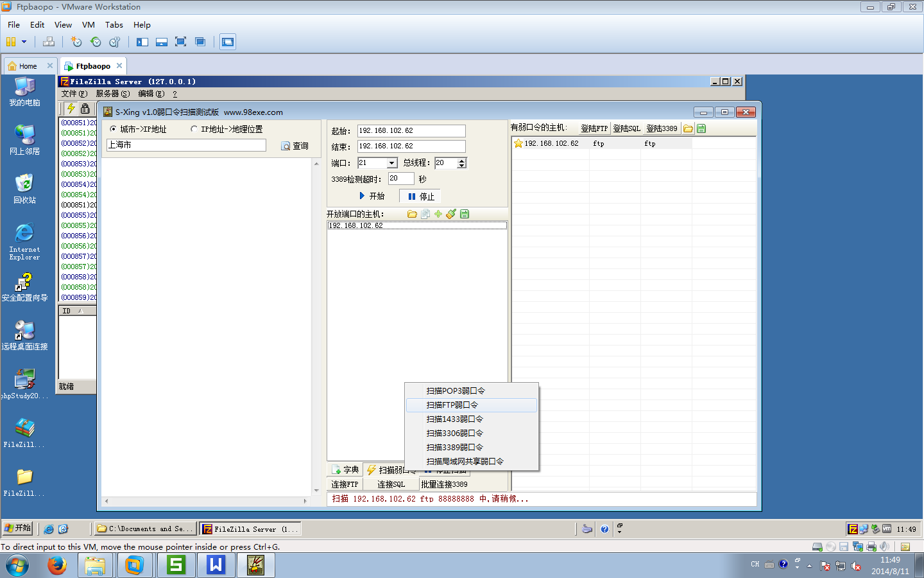
Task: Click the 连接FTP button
Action: pos(345,484)
